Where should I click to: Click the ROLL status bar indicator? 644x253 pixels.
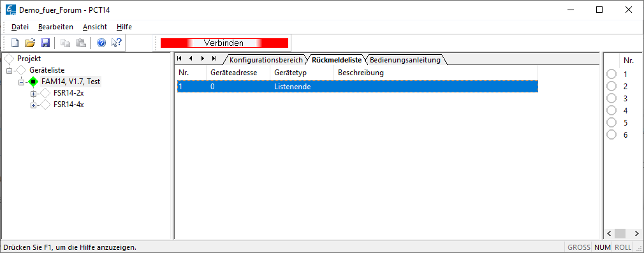pyautogui.click(x=623, y=247)
